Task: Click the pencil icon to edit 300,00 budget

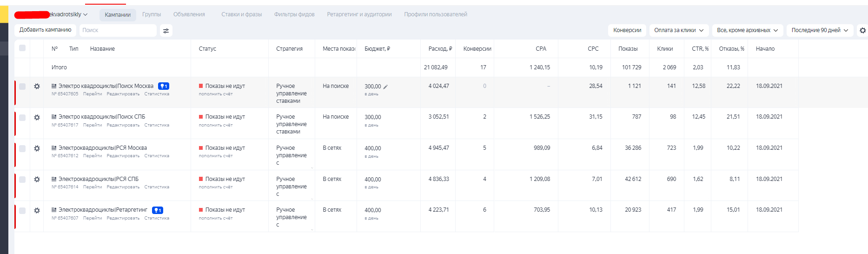Action: [x=385, y=87]
